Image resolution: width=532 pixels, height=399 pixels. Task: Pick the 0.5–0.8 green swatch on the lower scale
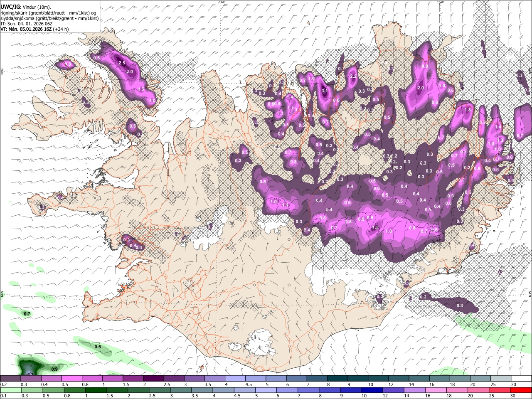pyautogui.click(x=53, y=390)
